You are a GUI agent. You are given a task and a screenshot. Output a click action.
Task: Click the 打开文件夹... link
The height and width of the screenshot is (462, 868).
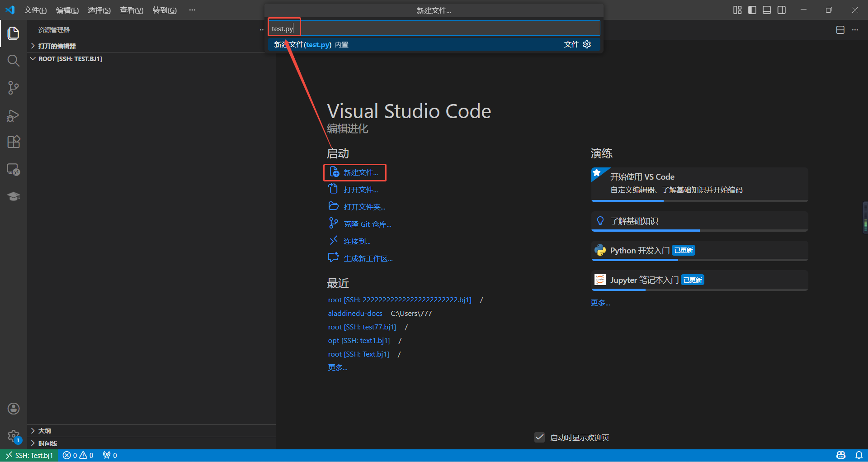364,207
